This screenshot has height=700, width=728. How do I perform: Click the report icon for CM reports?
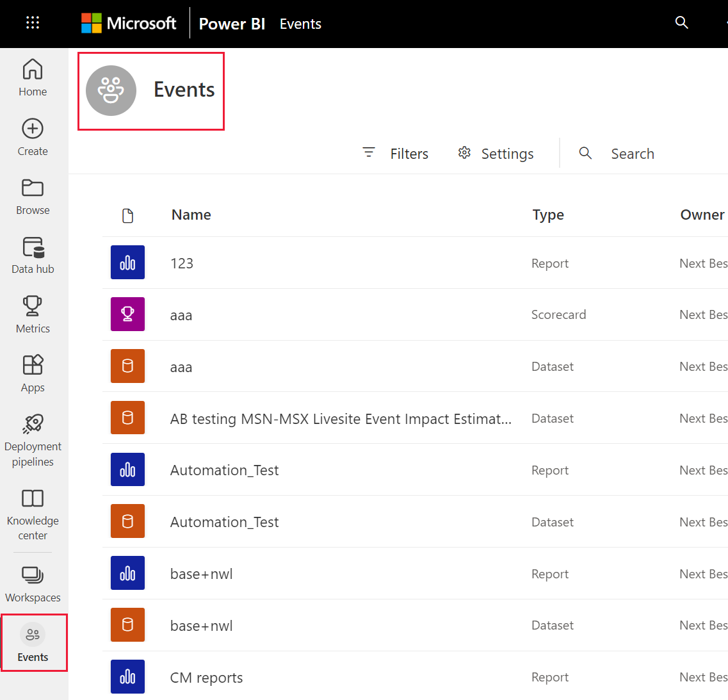(127, 676)
